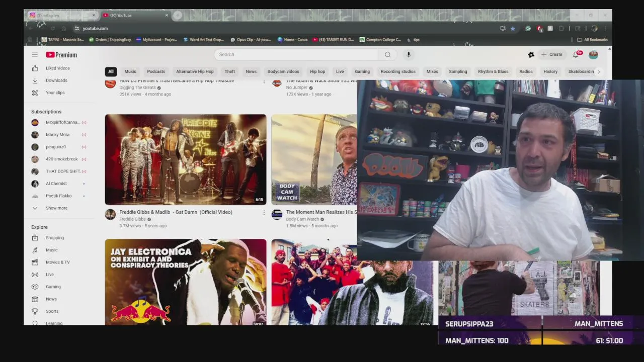Open Opus Clip bookmark

[x=251, y=40]
